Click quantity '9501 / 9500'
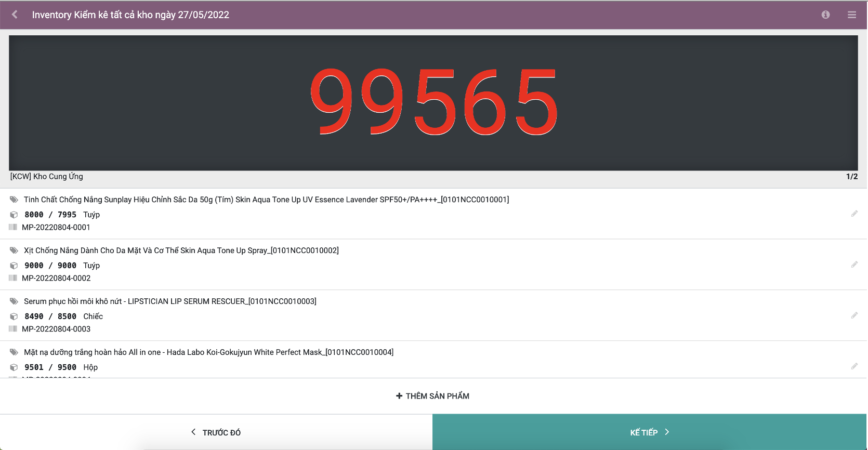868x450 pixels. pyautogui.click(x=50, y=367)
